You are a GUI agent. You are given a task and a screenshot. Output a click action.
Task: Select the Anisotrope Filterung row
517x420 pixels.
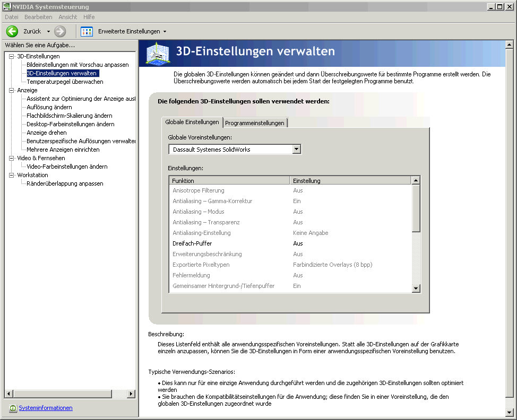pos(290,190)
